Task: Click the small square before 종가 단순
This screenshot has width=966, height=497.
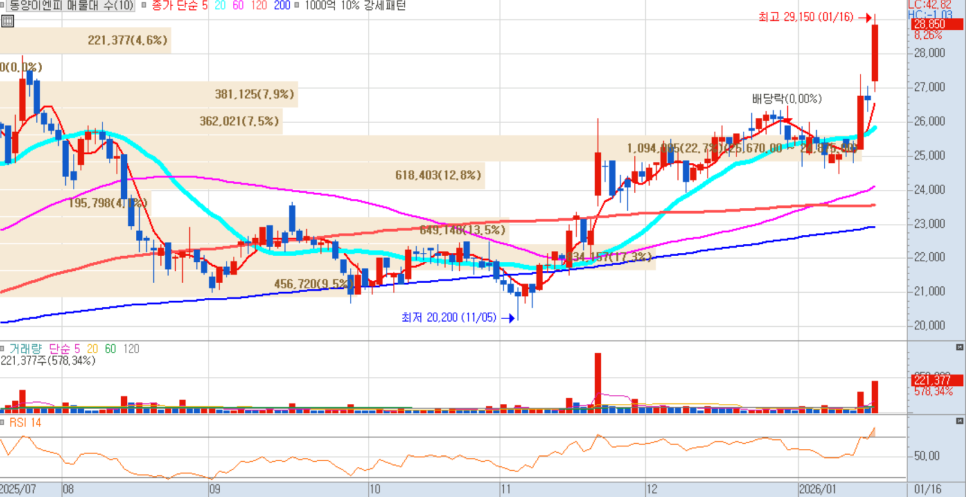Action: [x=143, y=6]
